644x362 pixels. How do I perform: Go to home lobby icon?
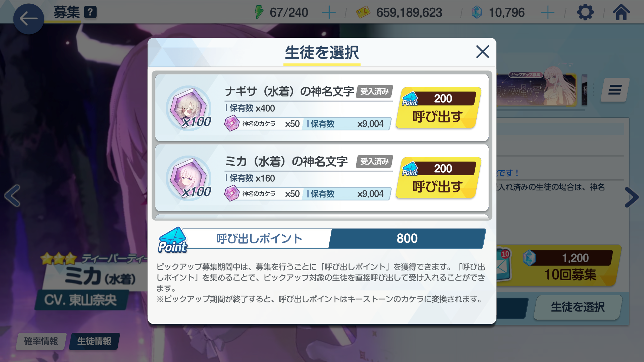coord(621,12)
